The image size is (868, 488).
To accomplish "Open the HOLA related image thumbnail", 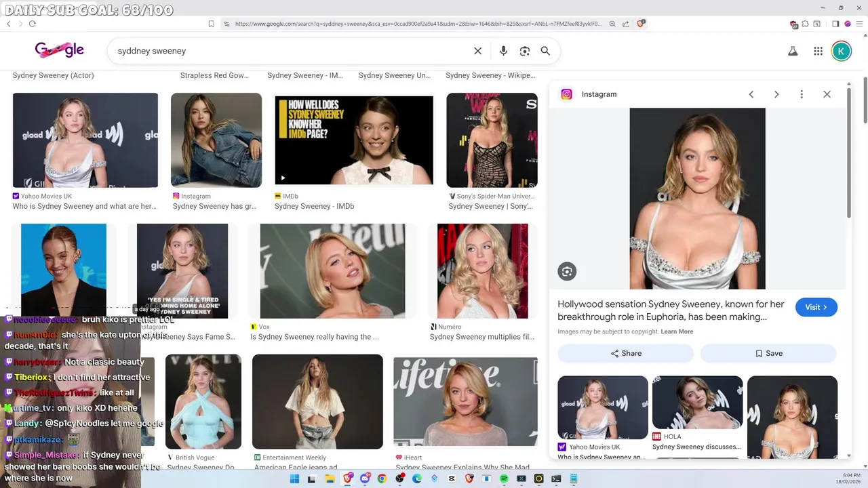I will 697,403.
